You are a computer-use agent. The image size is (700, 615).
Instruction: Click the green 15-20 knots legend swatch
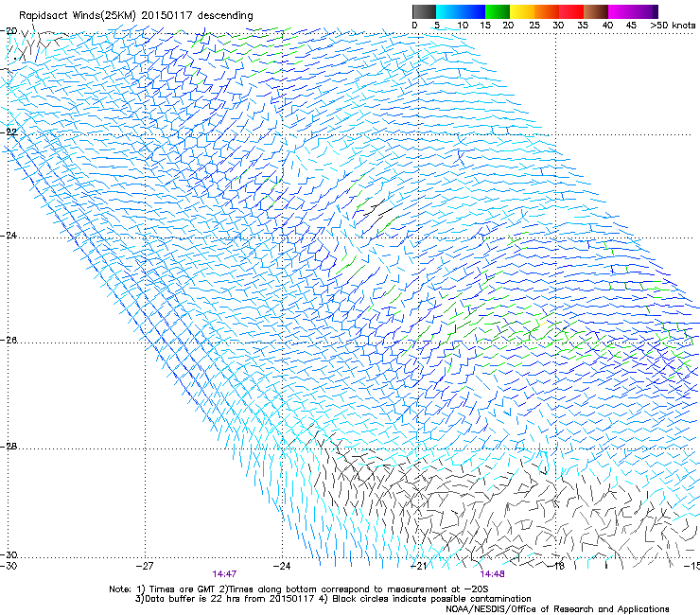(498, 11)
